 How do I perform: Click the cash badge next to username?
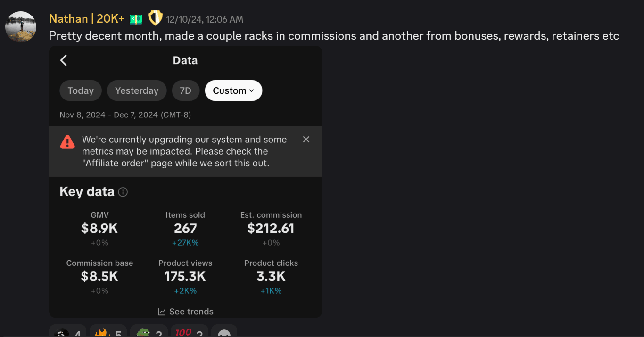coord(136,19)
